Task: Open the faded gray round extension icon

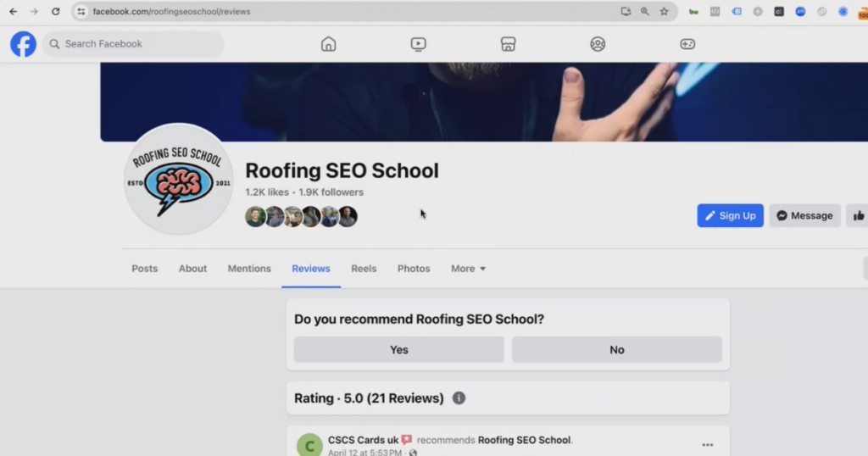Action: tap(821, 12)
